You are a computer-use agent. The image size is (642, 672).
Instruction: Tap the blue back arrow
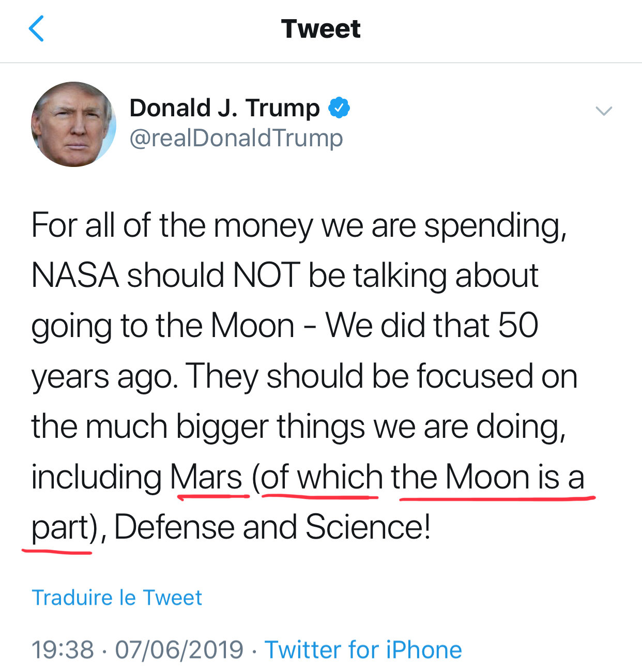[36, 28]
